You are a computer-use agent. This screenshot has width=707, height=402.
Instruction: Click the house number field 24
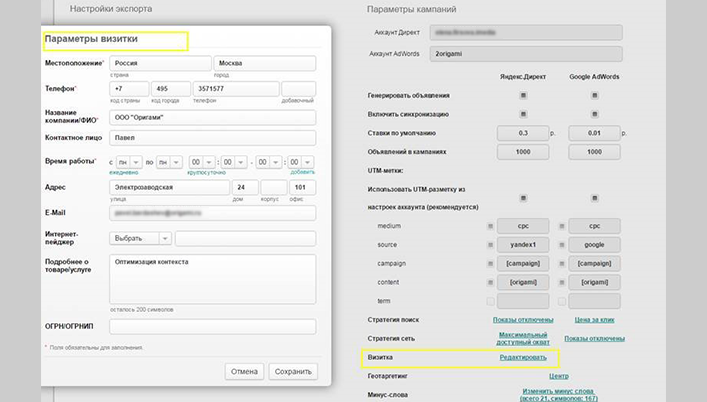[x=245, y=187]
